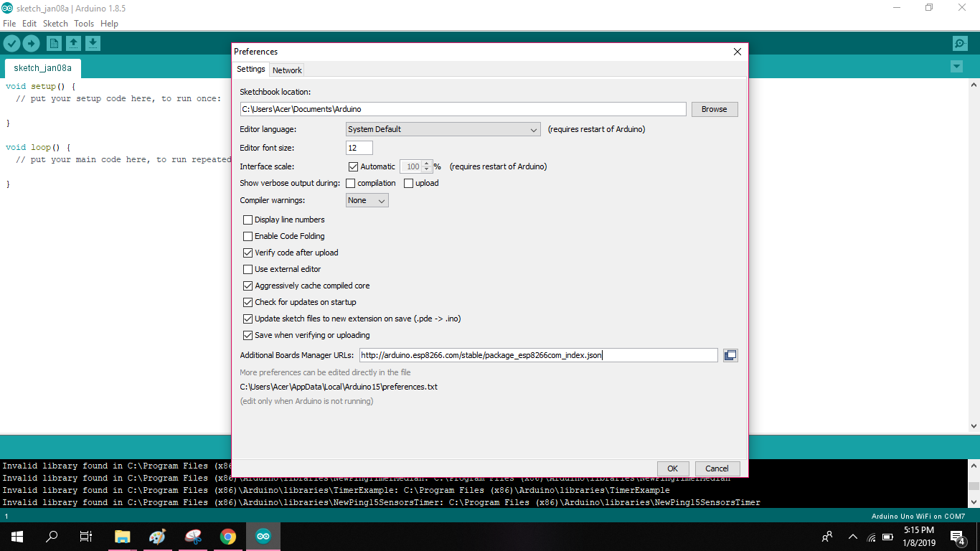The width and height of the screenshot is (980, 551).
Task: Show hidden system tray icons
Action: [853, 537]
